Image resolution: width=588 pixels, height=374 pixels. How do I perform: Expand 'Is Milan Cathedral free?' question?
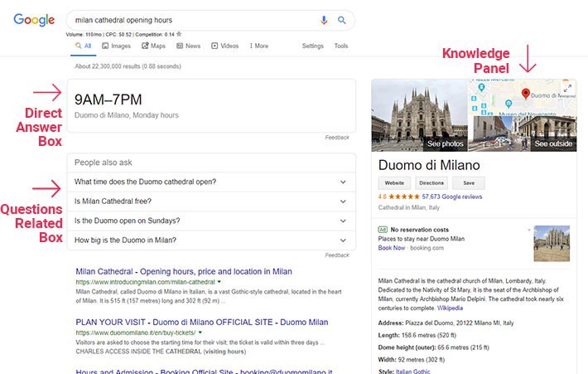pyautogui.click(x=211, y=202)
